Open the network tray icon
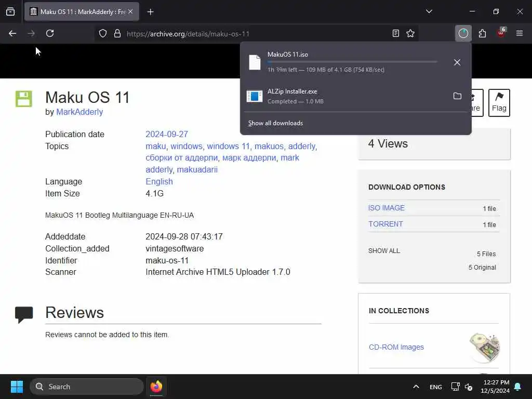532x399 pixels. 455,387
